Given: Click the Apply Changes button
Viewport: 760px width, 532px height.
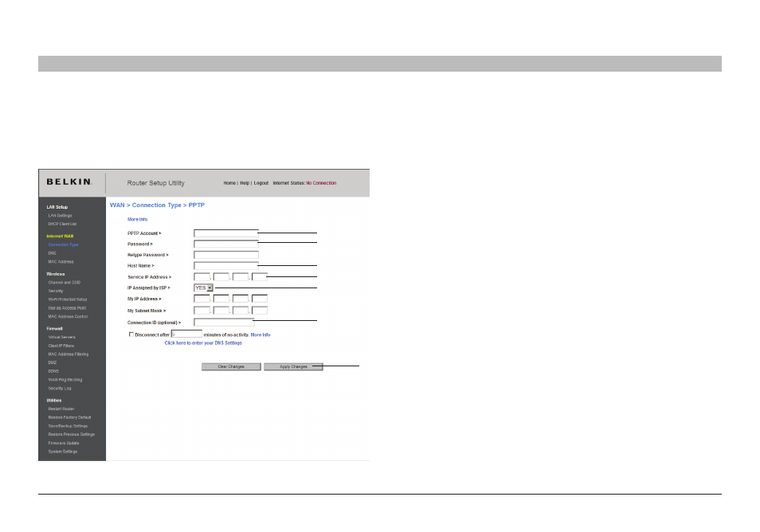Looking at the screenshot, I should tap(293, 367).
